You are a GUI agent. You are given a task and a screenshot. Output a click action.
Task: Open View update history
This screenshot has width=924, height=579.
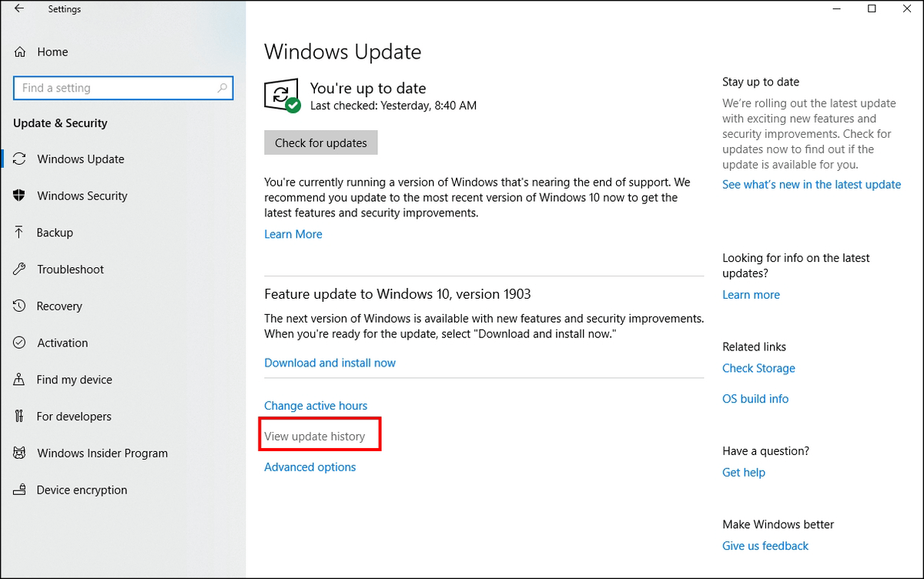[x=314, y=436]
